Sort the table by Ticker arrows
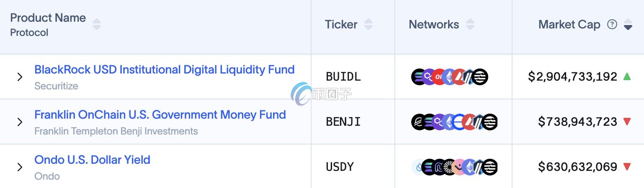Screen dimensions: 644x188 click(368, 24)
